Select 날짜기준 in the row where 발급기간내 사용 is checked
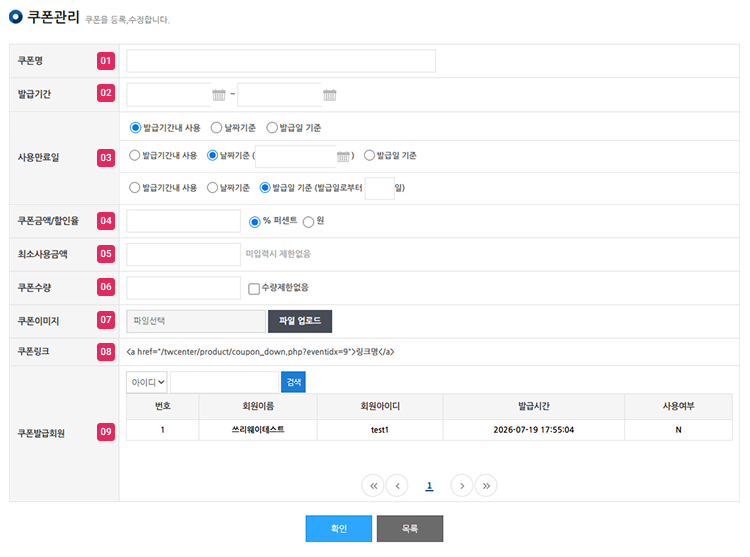750x557 pixels. [x=216, y=128]
